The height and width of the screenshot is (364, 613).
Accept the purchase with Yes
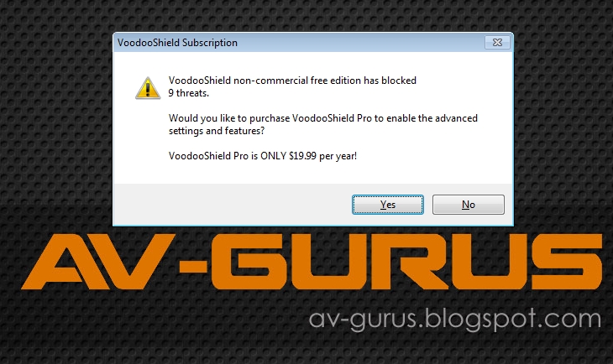[388, 205]
